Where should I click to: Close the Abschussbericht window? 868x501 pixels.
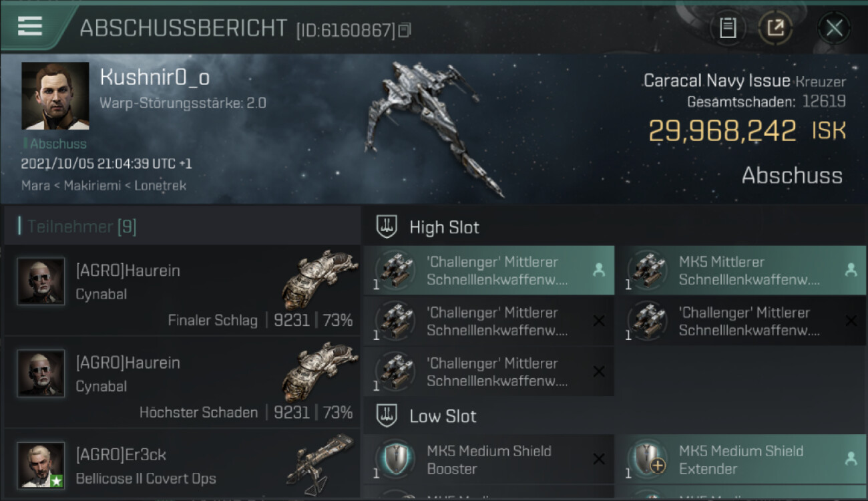(834, 28)
